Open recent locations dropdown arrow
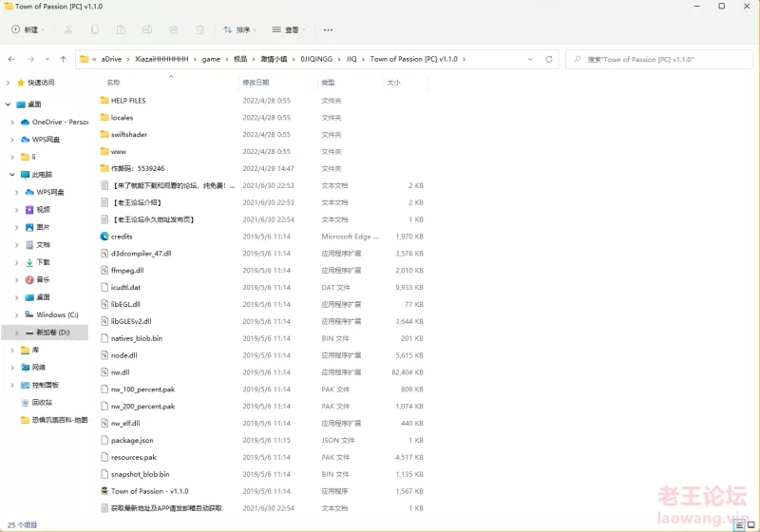Screen dimensions: 760x532 [47, 59]
